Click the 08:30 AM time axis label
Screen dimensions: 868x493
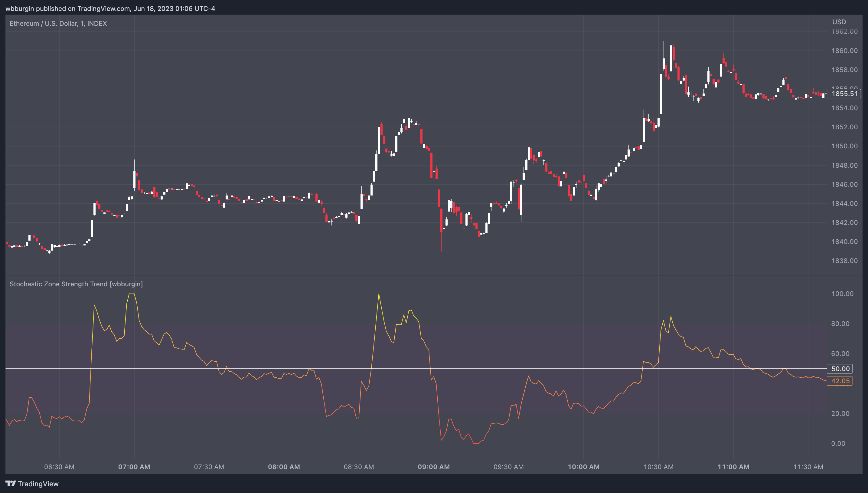pos(359,467)
